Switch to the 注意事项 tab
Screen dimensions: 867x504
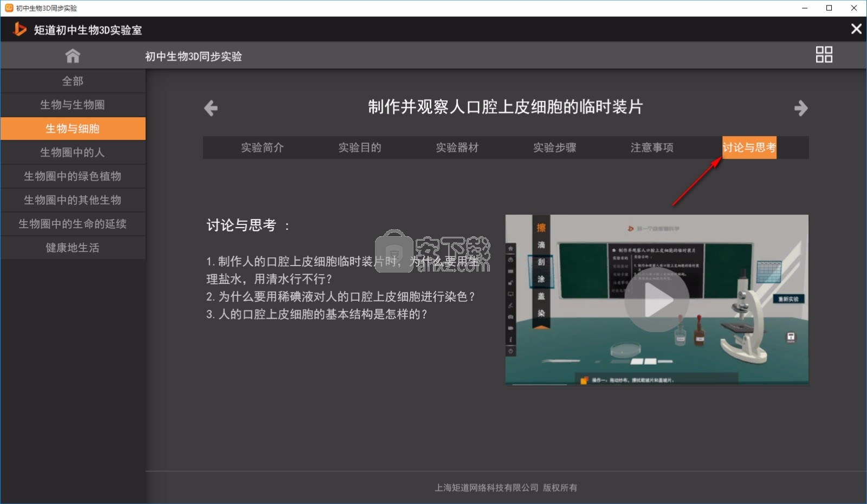pos(652,147)
